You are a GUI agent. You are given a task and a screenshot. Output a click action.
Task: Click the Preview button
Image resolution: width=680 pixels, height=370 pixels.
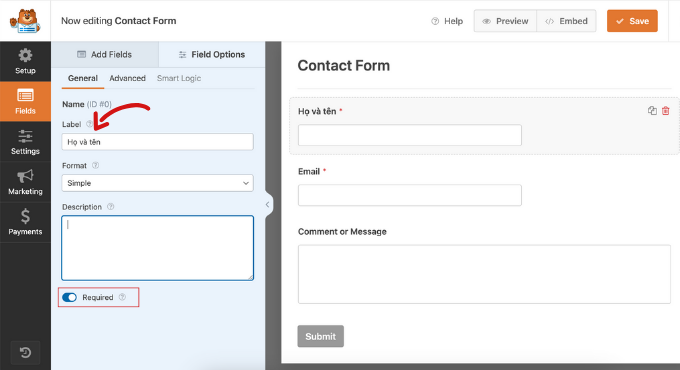(505, 21)
